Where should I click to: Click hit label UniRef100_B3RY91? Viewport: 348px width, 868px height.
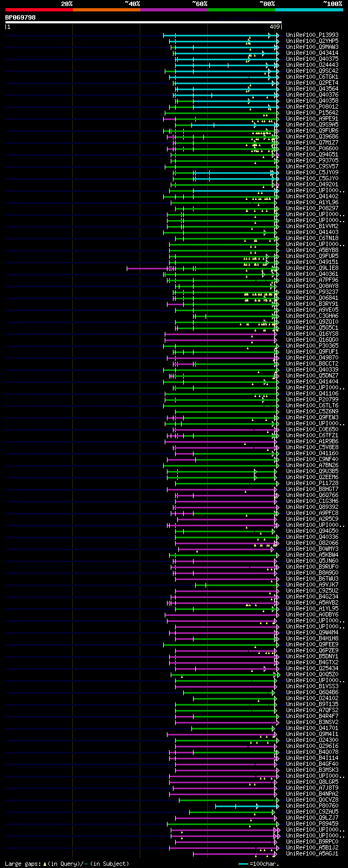point(312,304)
